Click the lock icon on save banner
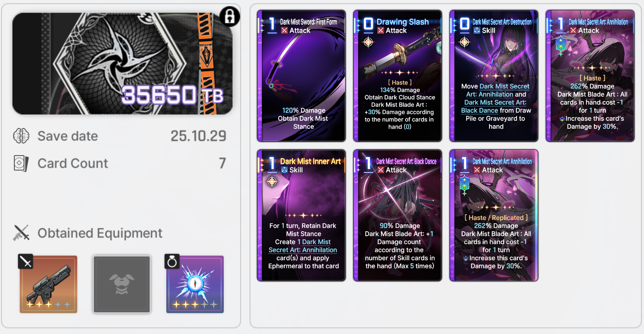 (x=230, y=17)
